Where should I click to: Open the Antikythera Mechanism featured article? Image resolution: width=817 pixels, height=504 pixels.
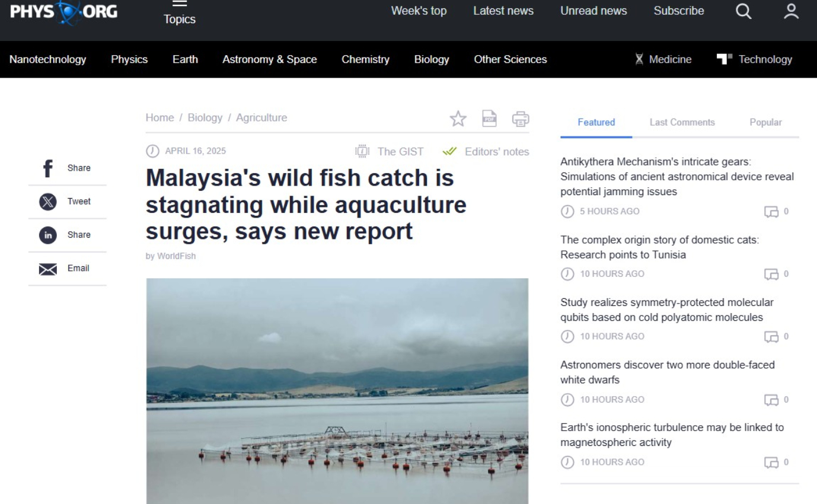[676, 177]
